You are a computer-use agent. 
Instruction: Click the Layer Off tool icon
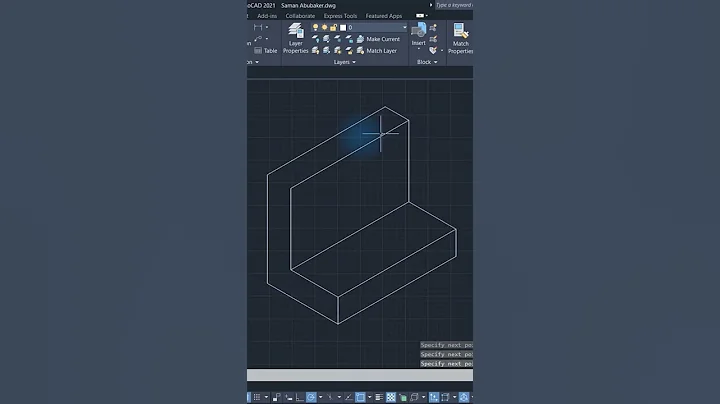[x=315, y=39]
